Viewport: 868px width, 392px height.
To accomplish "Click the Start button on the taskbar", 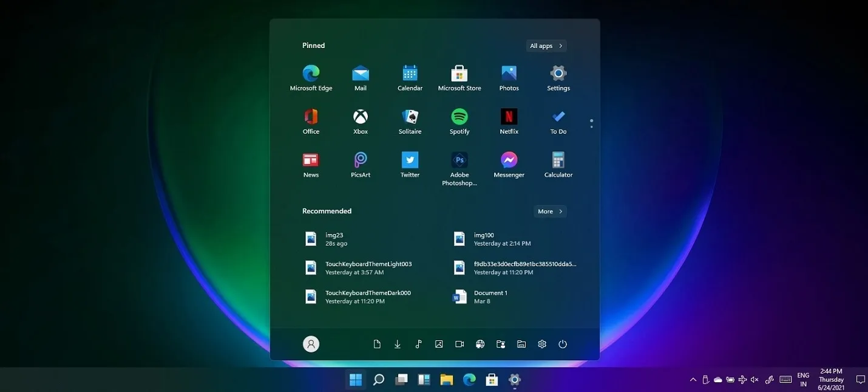I will [x=356, y=380].
